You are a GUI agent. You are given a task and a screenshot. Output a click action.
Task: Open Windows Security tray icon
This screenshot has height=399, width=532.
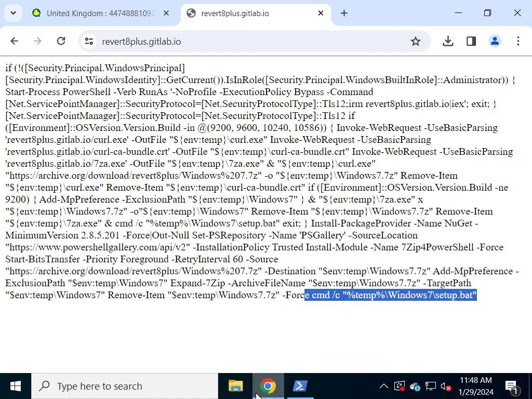point(400,386)
